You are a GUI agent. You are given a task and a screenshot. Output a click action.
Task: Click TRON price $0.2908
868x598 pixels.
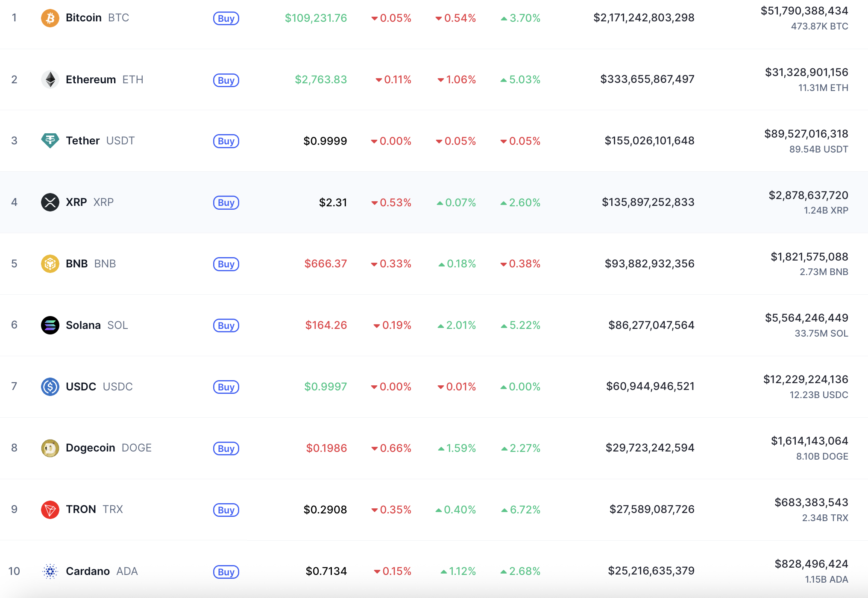pyautogui.click(x=325, y=510)
